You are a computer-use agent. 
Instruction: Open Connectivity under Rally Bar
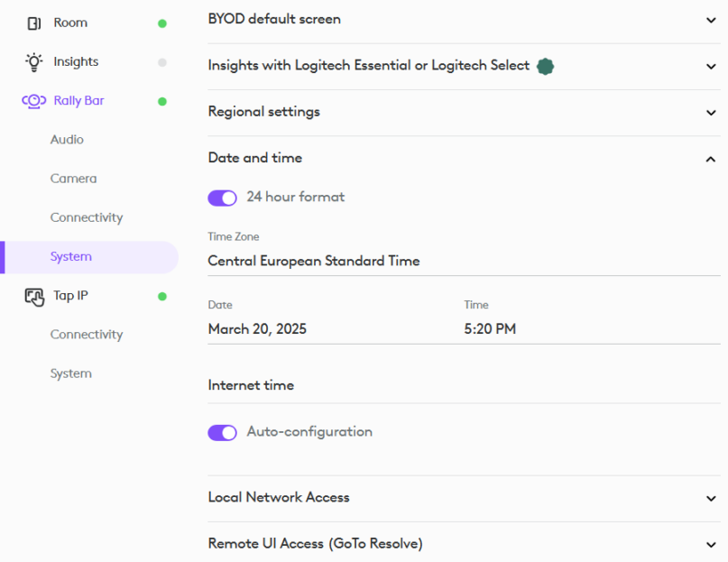click(x=86, y=217)
